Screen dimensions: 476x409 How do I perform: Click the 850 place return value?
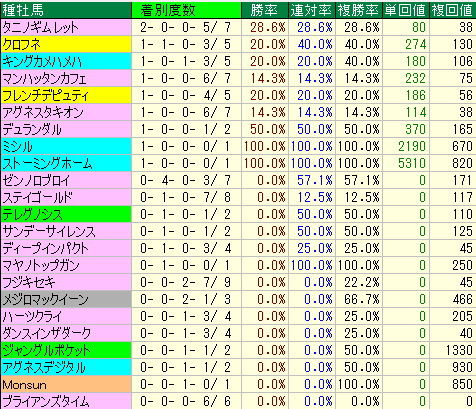[x=462, y=384]
